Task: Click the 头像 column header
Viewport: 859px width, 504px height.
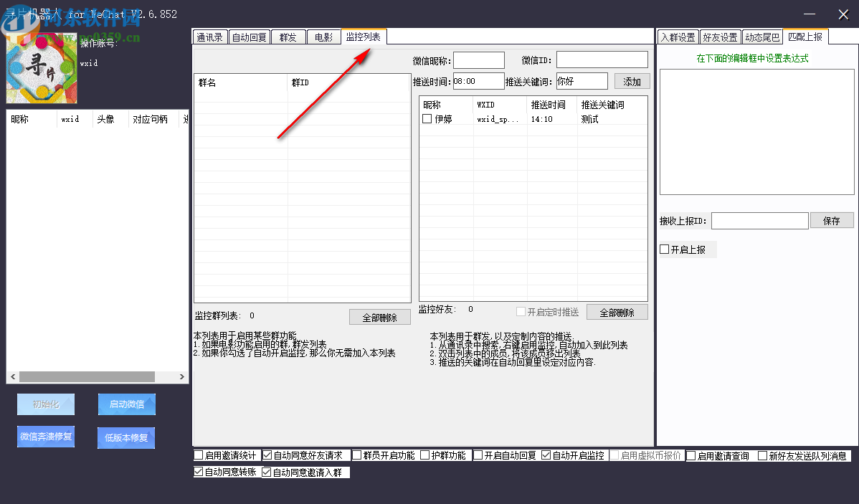Action: pos(110,120)
